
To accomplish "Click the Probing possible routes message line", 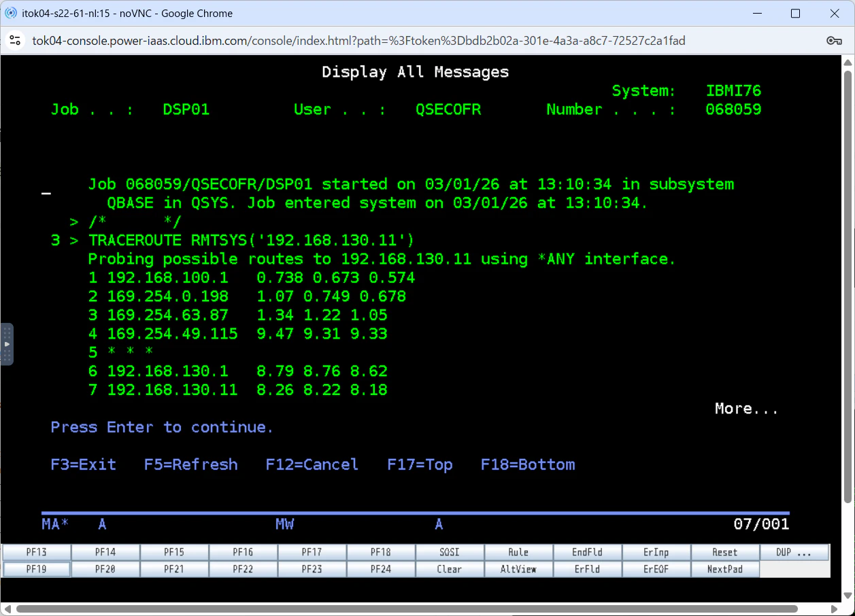I will point(382,259).
